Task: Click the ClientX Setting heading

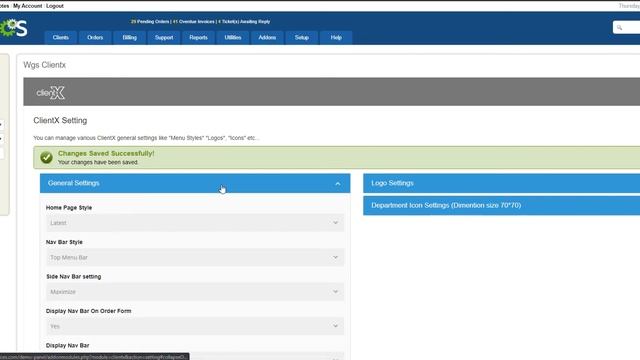Action: point(60,120)
